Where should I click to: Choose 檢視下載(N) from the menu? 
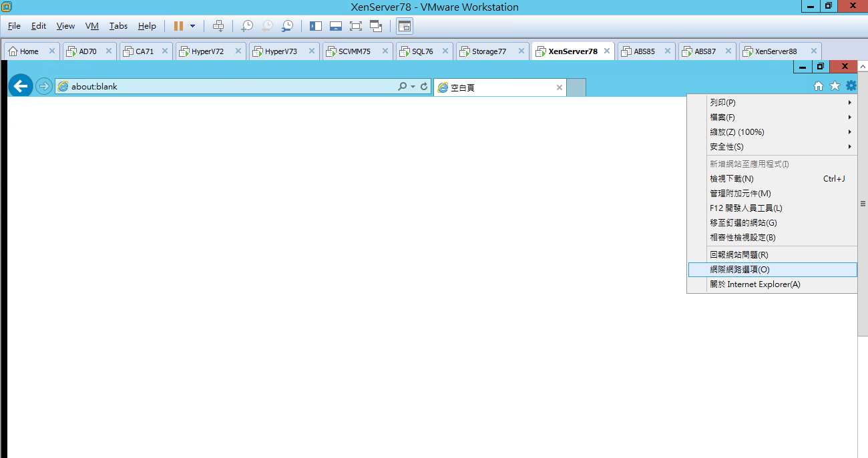[772, 179]
